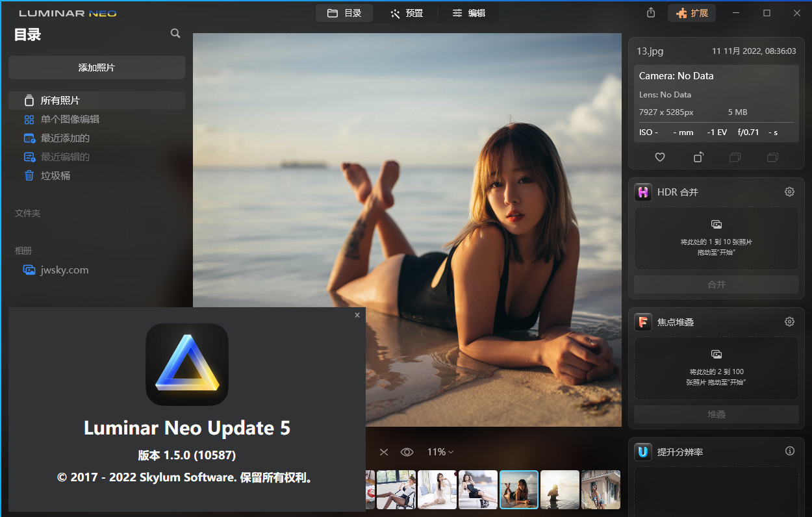Switch to the 编辑 tab
The width and height of the screenshot is (812, 517).
[468, 12]
